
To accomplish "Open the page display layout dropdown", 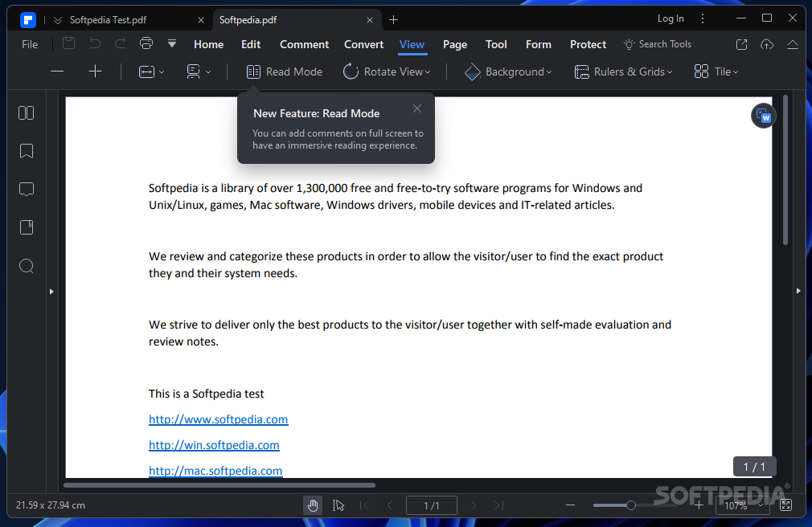I will 199,72.
